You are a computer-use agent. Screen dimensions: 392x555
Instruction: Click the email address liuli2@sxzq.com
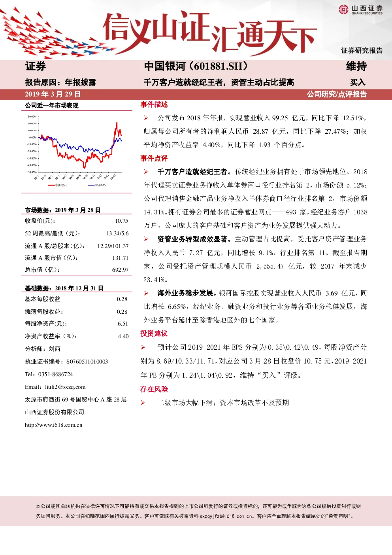click(x=65, y=387)
